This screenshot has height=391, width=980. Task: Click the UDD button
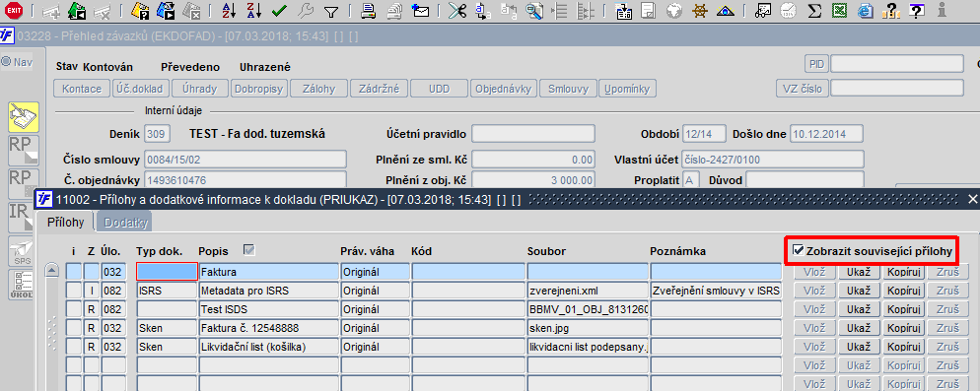(440, 89)
